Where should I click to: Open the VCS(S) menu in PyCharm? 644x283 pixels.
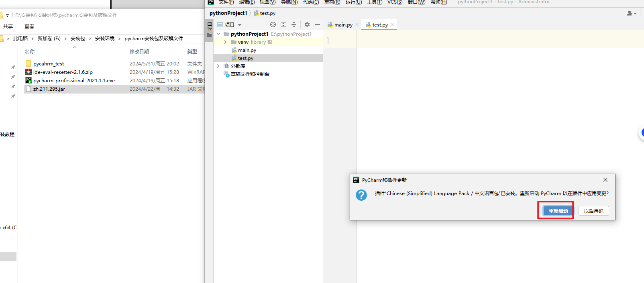pyautogui.click(x=395, y=2)
